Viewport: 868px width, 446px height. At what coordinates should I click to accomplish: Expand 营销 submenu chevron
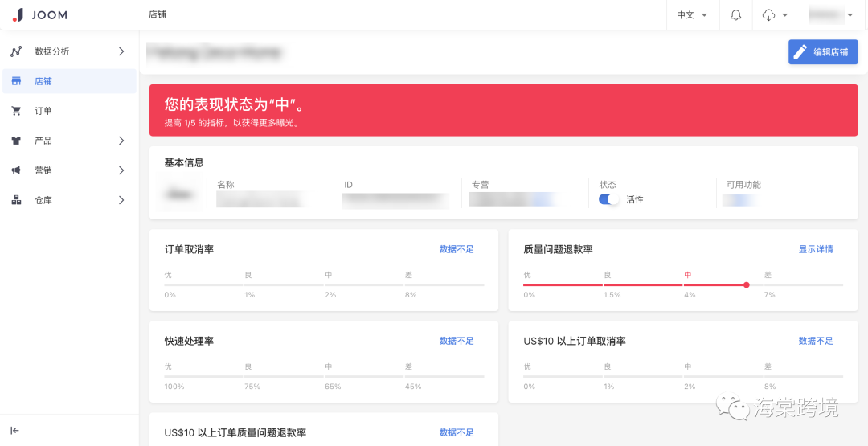point(121,170)
